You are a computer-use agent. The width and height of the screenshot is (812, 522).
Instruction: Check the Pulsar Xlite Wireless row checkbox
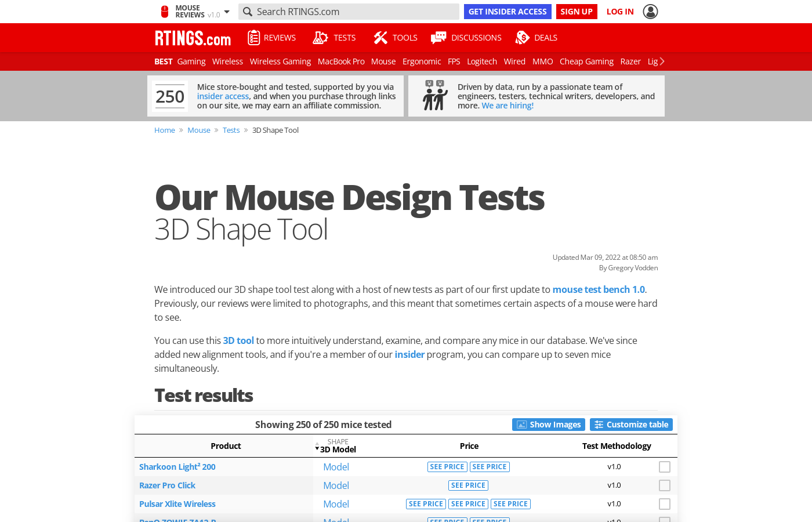tap(665, 504)
